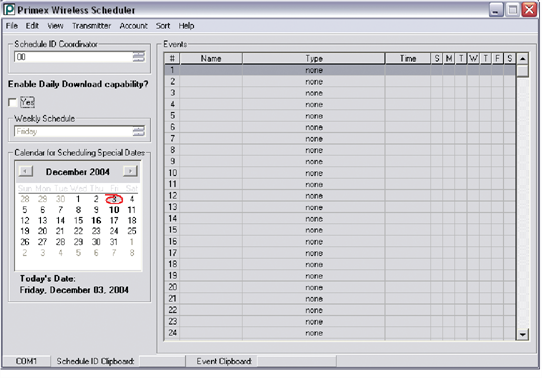This screenshot has width=542, height=378.
Task: Select event row 1
Action: (340, 70)
